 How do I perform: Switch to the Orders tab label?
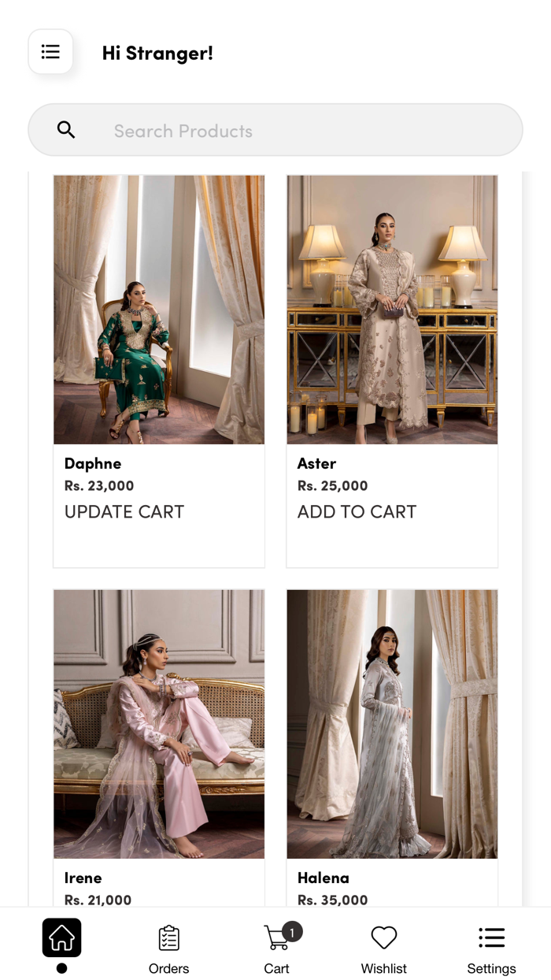pyautogui.click(x=168, y=969)
